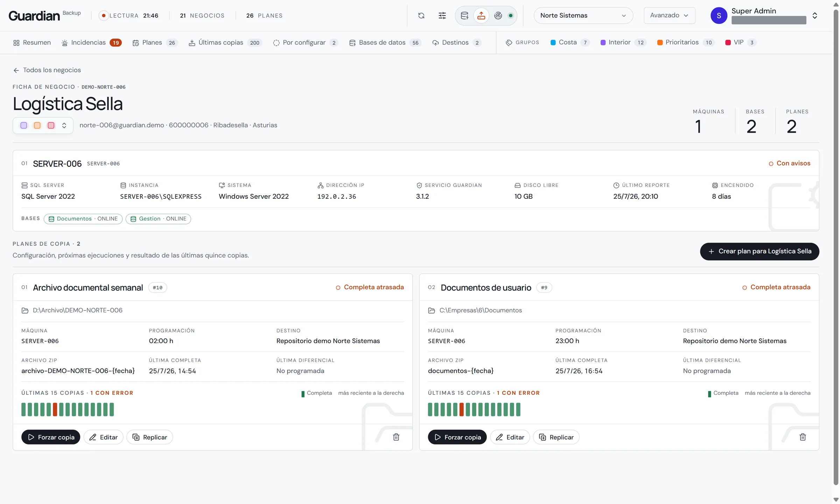Open the sliders settings icon
Screen dimensions: 840x504
coord(442,15)
